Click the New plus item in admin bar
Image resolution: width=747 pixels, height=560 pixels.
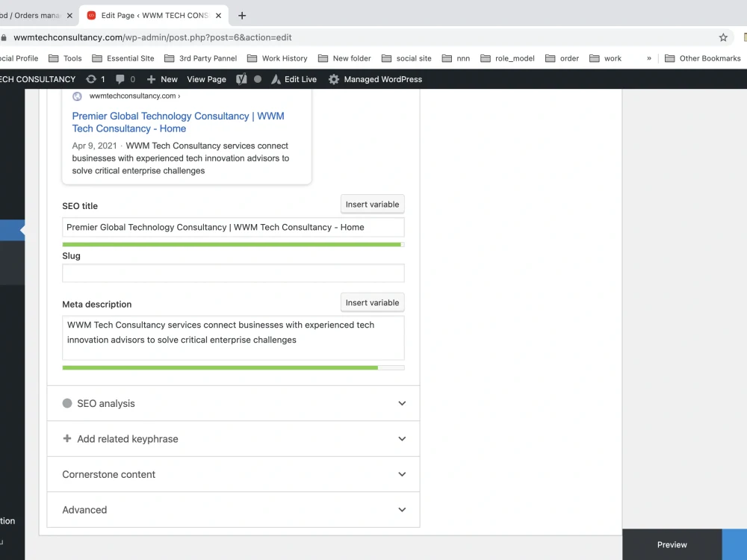click(162, 80)
